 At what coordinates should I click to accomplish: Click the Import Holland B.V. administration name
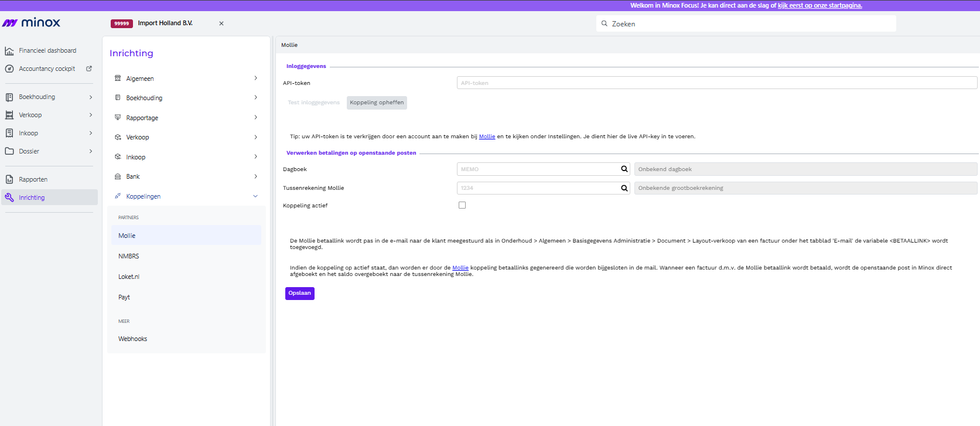click(165, 23)
